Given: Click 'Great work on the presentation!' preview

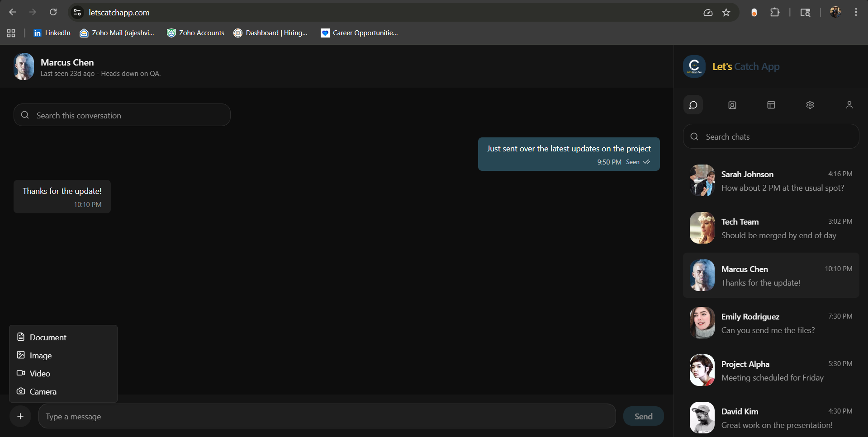Looking at the screenshot, I should [x=777, y=425].
